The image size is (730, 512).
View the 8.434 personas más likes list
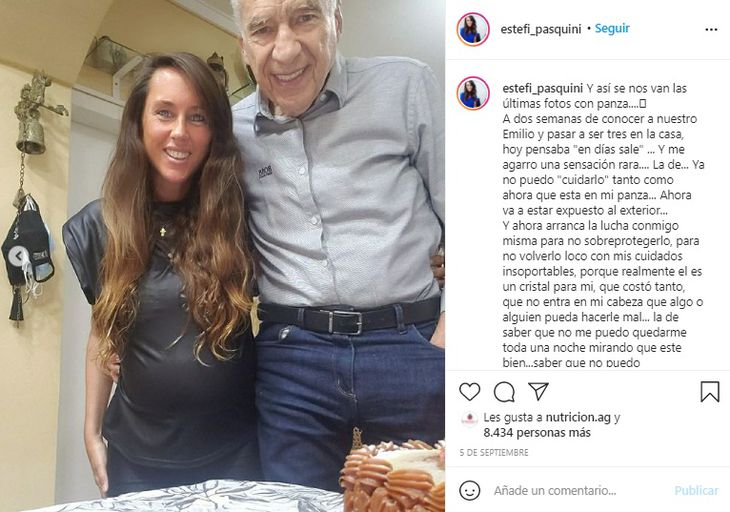[537, 432]
